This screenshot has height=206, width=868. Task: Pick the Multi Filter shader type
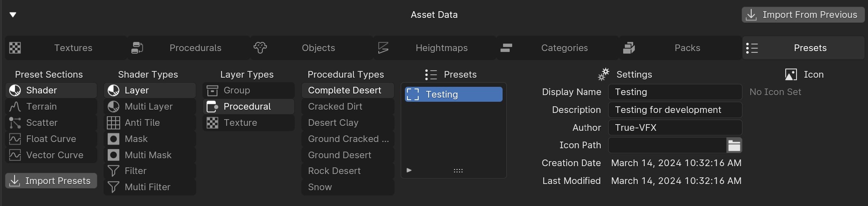(x=149, y=187)
